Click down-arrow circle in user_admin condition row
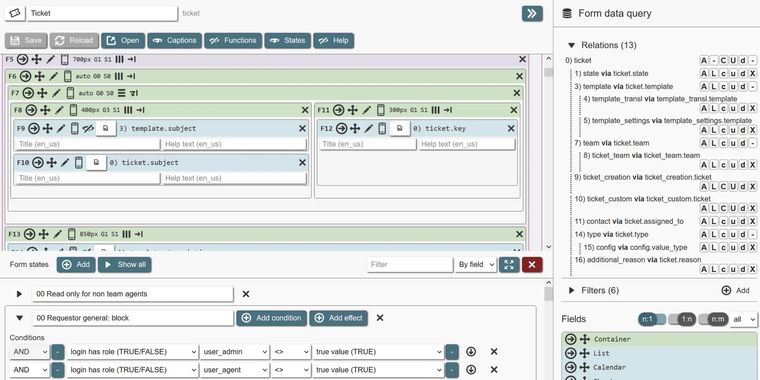 point(471,351)
